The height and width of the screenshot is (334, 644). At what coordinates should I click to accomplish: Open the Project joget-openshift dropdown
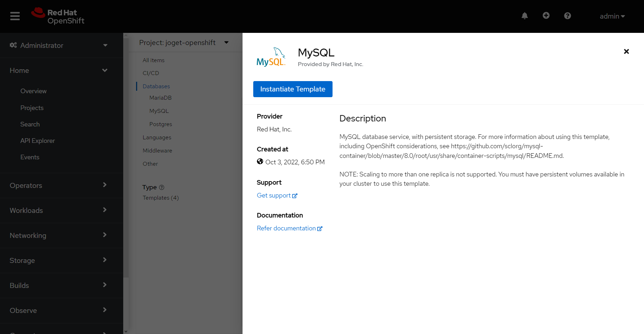click(184, 43)
